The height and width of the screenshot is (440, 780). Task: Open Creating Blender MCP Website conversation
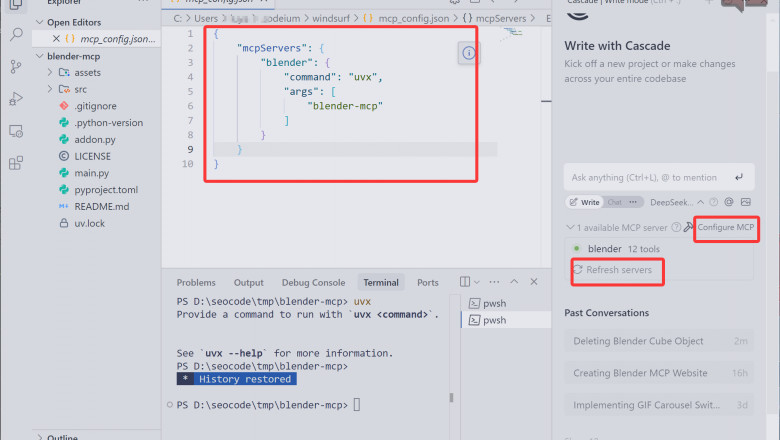(x=659, y=373)
